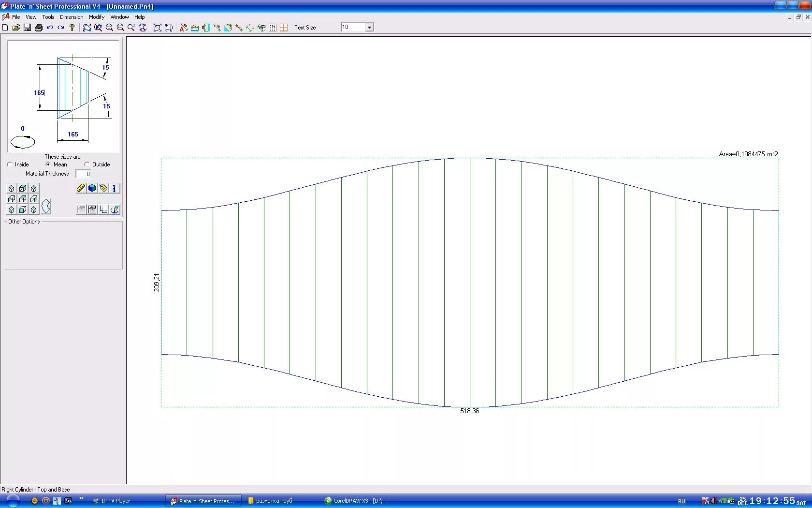The width and height of the screenshot is (812, 508).
Task: Click the 0 rotation value by the ellipse
Action: click(x=23, y=128)
